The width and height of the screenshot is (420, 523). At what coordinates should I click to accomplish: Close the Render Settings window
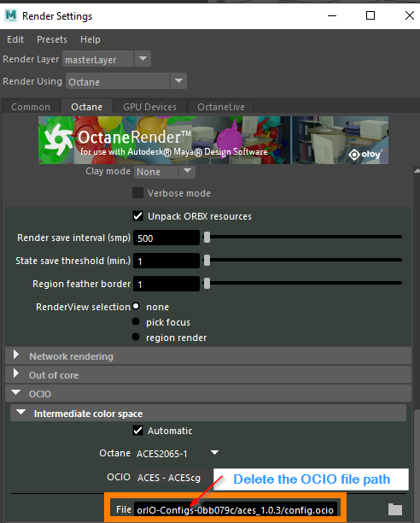(x=410, y=15)
